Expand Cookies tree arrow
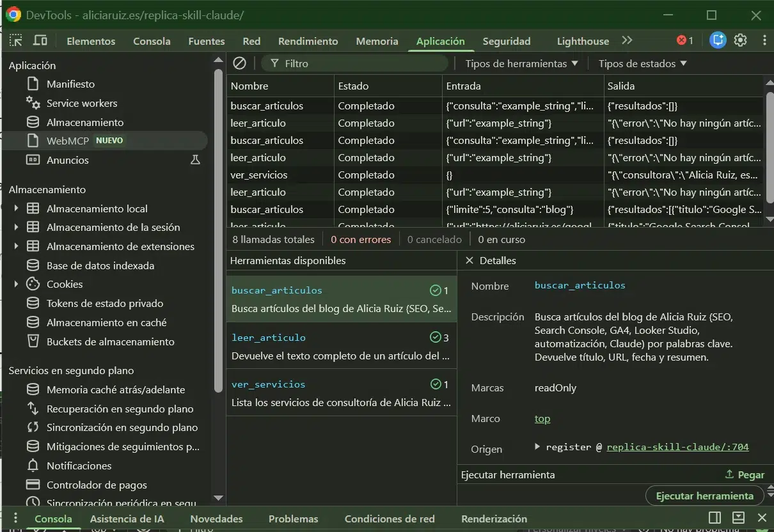Image resolution: width=774 pixels, height=532 pixels. [x=16, y=284]
